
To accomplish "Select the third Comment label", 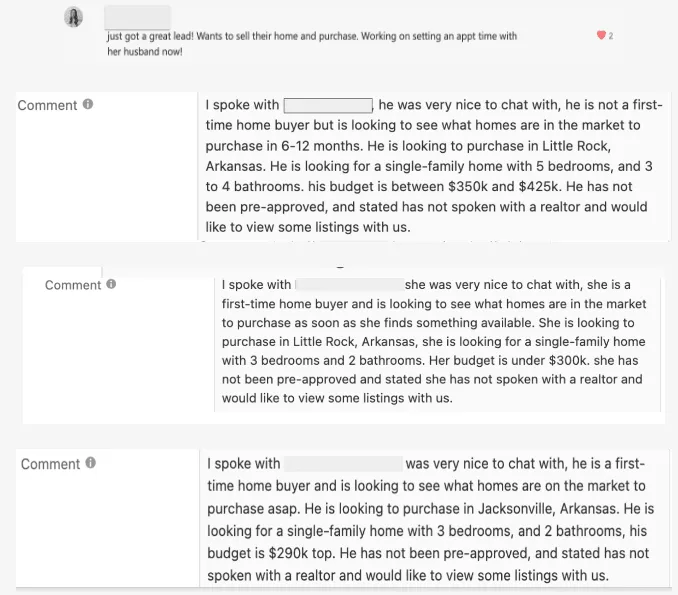I will [50, 464].
